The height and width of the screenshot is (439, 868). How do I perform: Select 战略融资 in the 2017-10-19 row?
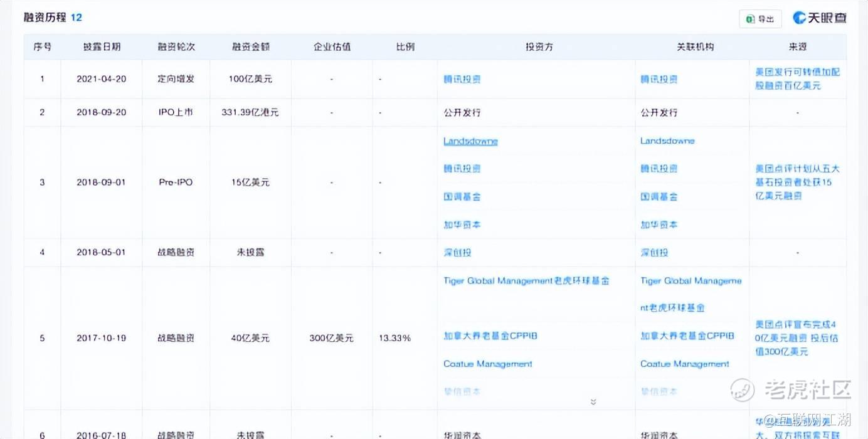(x=176, y=338)
